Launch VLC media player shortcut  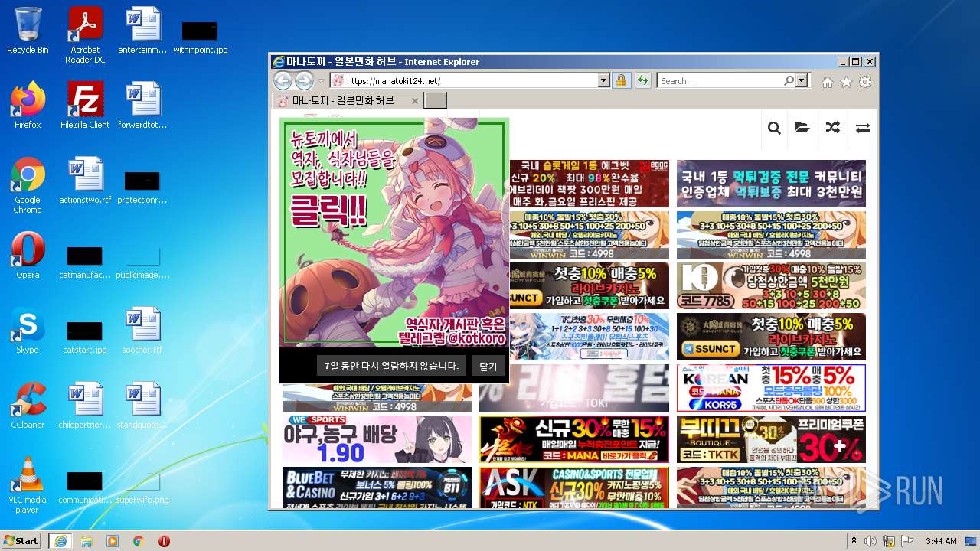coord(28,485)
